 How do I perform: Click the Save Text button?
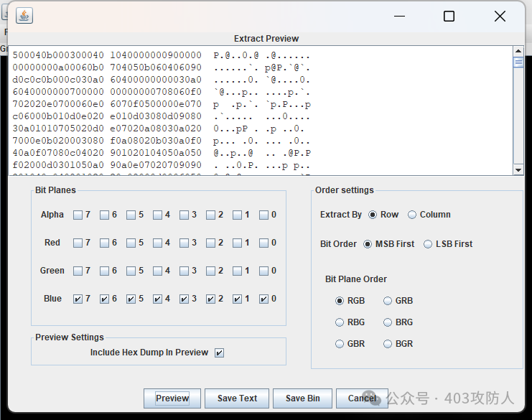pyautogui.click(x=237, y=398)
